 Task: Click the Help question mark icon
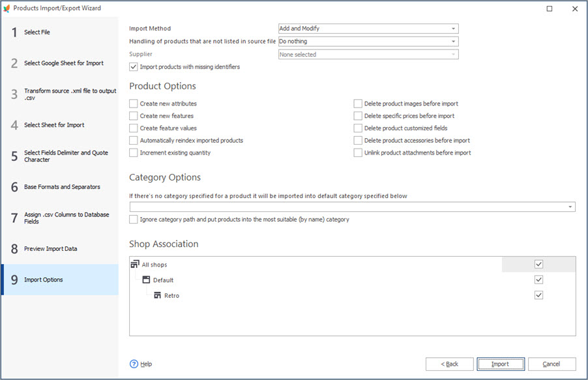point(134,364)
